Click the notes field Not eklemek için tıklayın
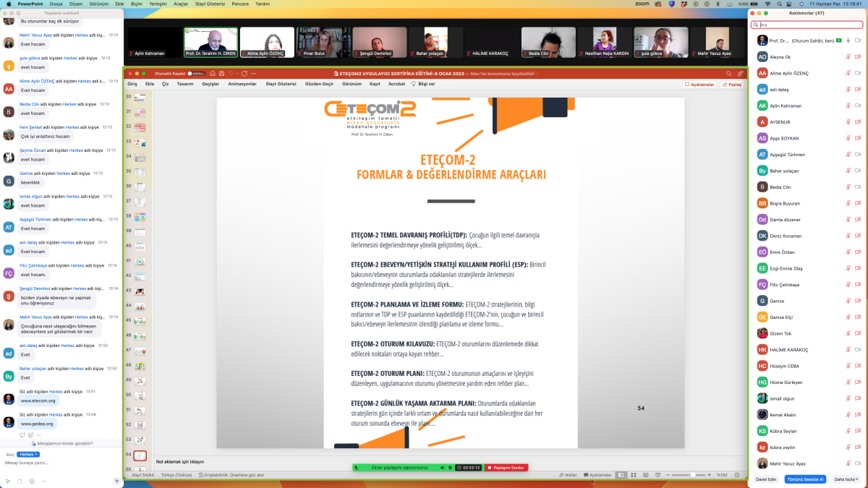 click(180, 461)
